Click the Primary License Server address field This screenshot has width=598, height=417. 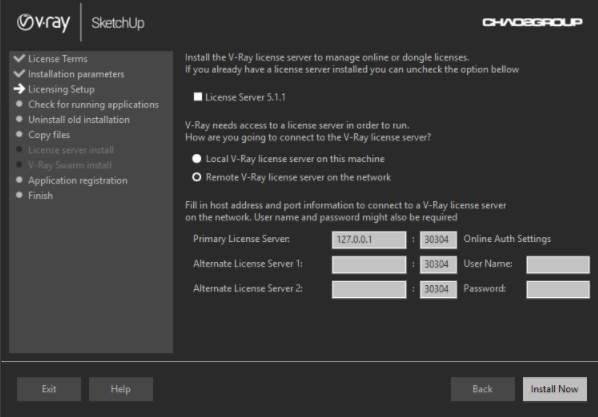[x=369, y=240]
